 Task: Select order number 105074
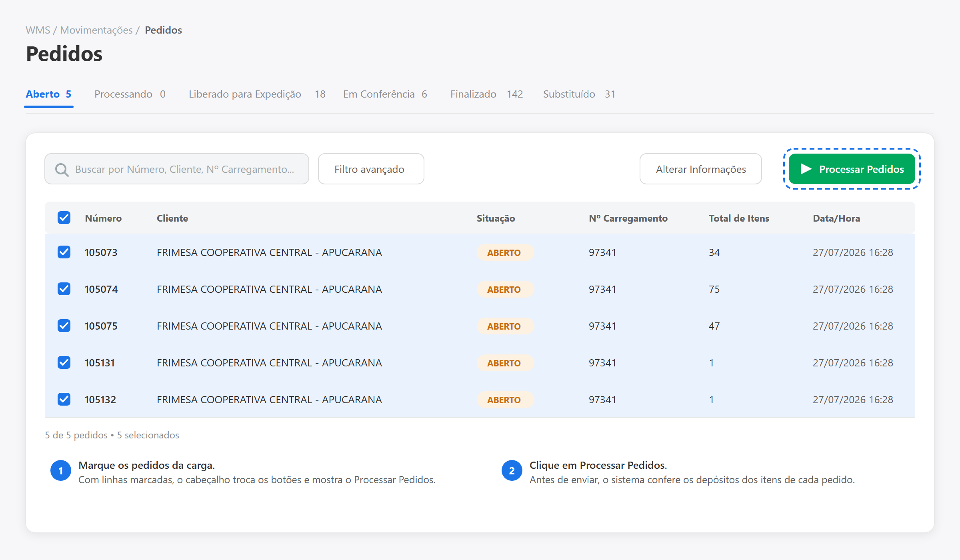click(101, 290)
